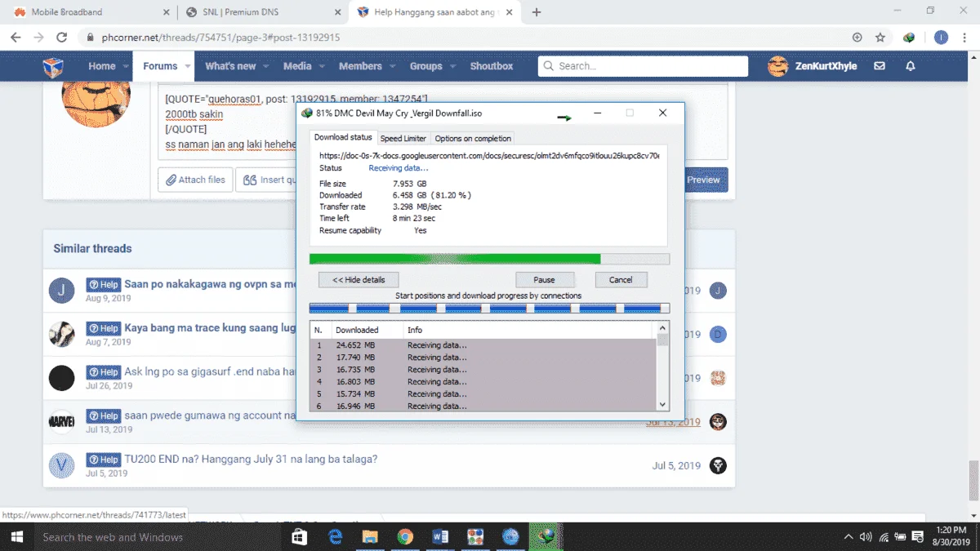Open the Home navigation item

click(102, 66)
